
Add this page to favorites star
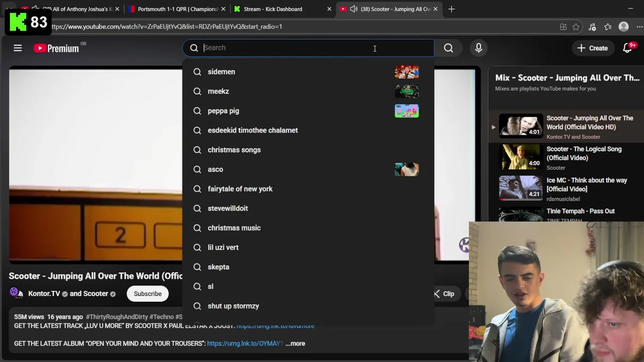pos(576,27)
